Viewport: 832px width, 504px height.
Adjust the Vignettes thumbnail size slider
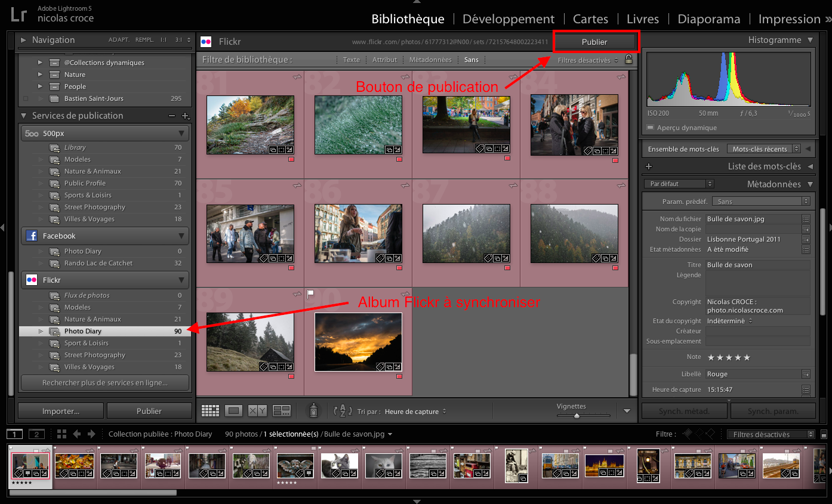[x=577, y=416]
